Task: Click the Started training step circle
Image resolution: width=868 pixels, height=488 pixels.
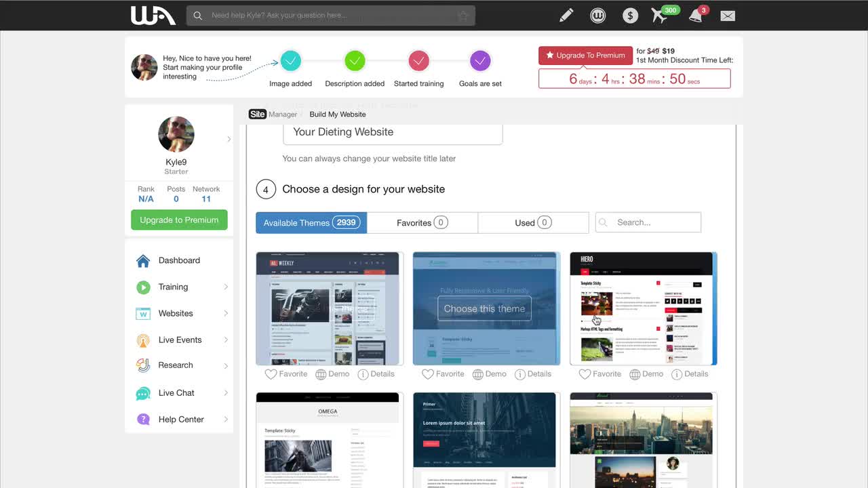Action: click(419, 61)
